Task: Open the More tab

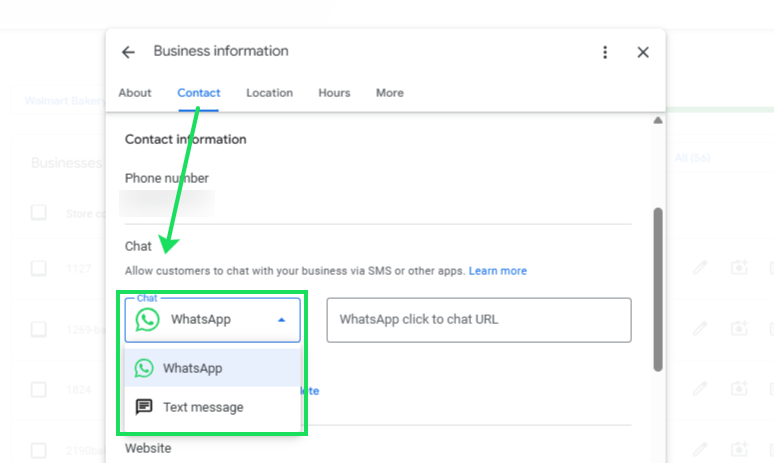Action: point(389,93)
